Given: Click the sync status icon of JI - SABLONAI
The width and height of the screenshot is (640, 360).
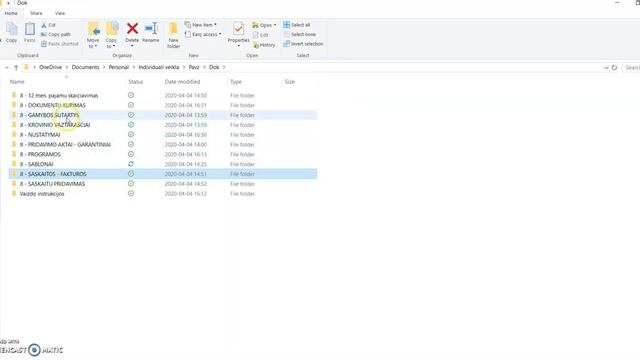Looking at the screenshot, I should pyautogui.click(x=131, y=164).
